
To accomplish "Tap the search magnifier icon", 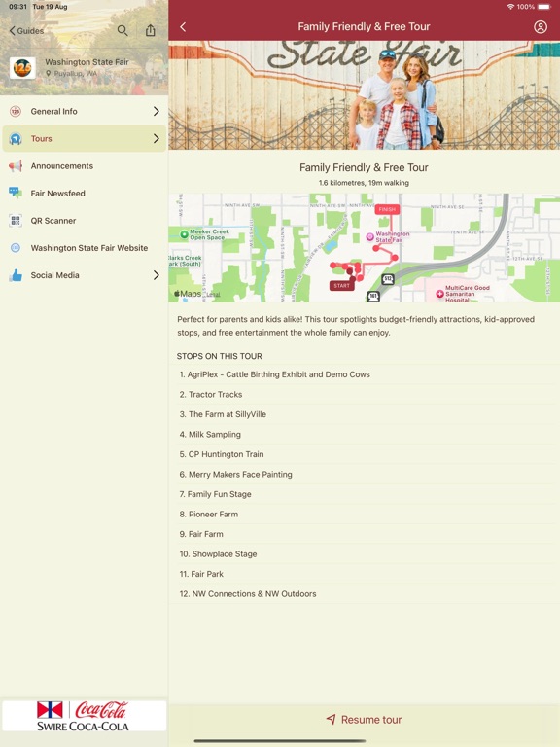I will tap(122, 31).
